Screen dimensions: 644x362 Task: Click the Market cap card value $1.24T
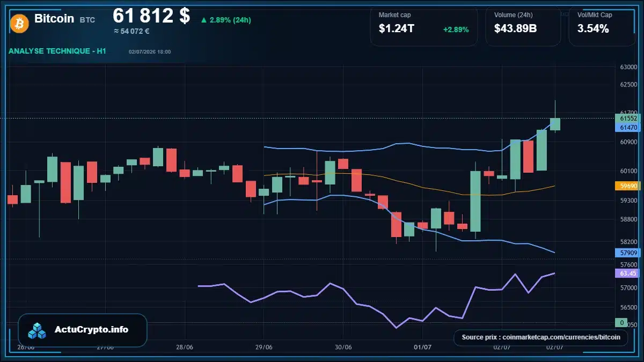coord(397,29)
